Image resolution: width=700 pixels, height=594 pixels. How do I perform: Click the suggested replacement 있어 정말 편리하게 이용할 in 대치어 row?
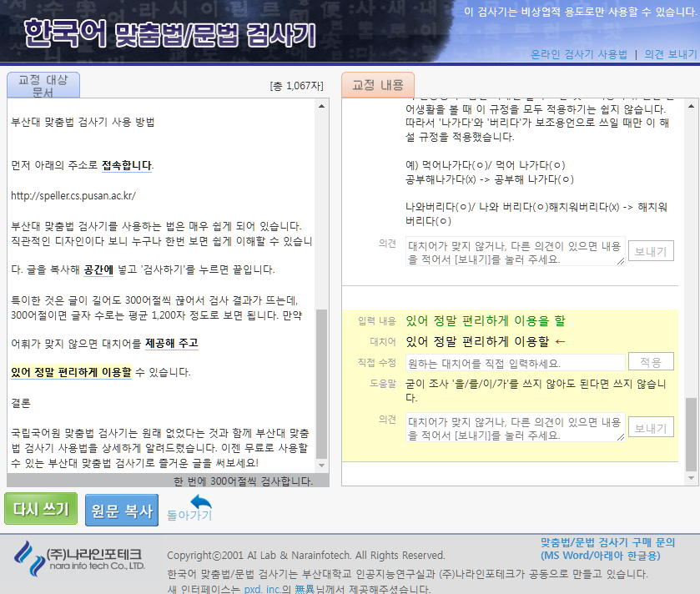(x=477, y=342)
